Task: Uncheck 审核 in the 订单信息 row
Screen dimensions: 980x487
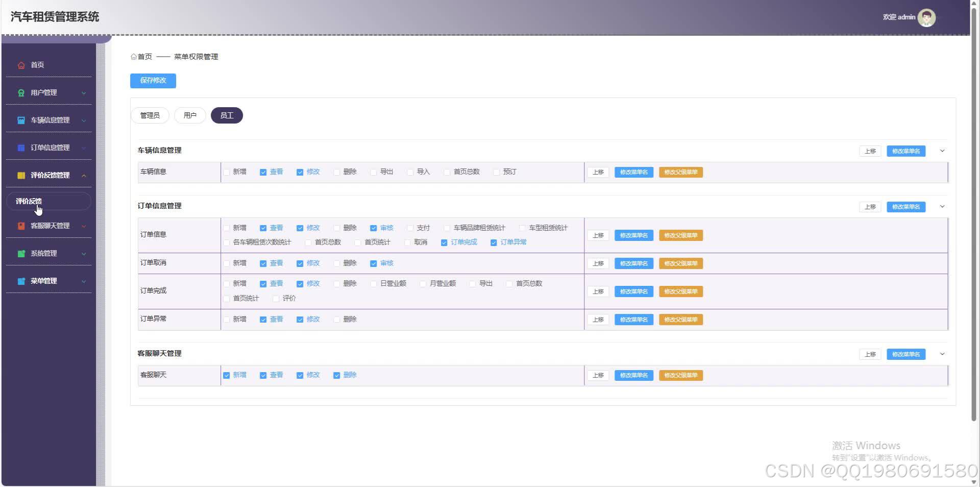Action: click(374, 228)
